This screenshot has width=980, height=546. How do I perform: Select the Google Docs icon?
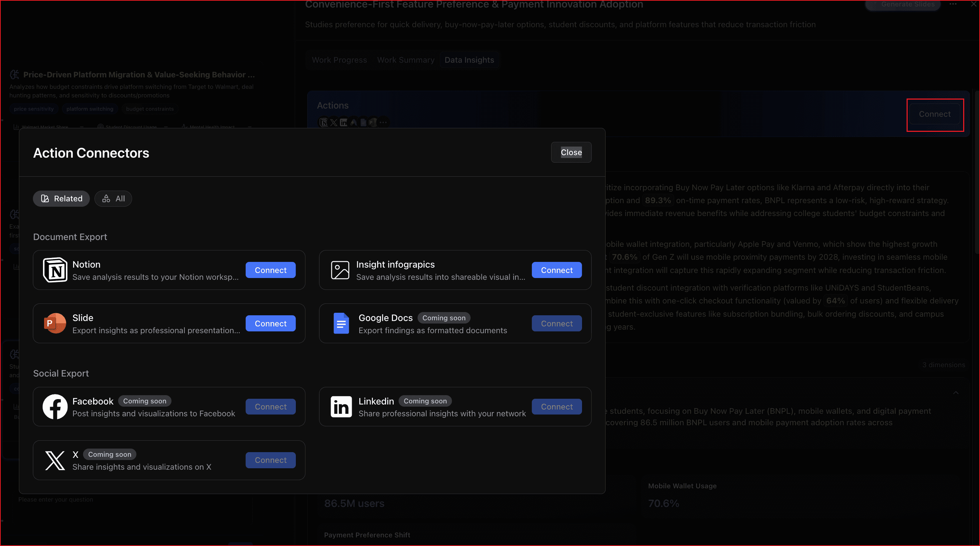[341, 323]
